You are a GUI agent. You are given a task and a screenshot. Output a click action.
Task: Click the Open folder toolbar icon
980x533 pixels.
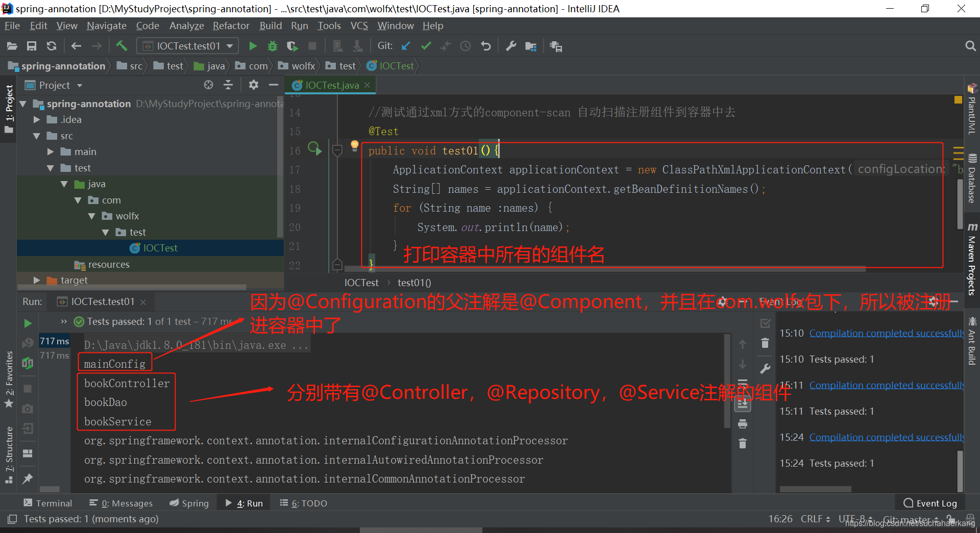(x=12, y=46)
